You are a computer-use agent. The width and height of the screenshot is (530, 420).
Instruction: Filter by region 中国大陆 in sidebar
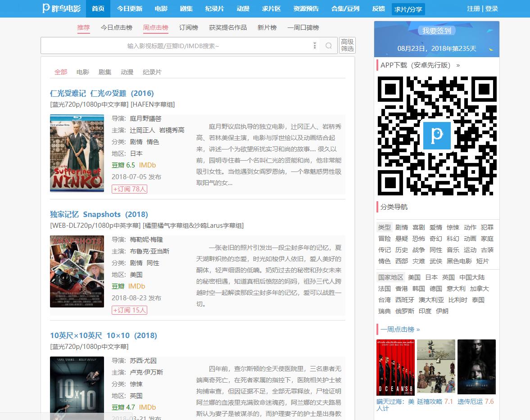coord(472,277)
